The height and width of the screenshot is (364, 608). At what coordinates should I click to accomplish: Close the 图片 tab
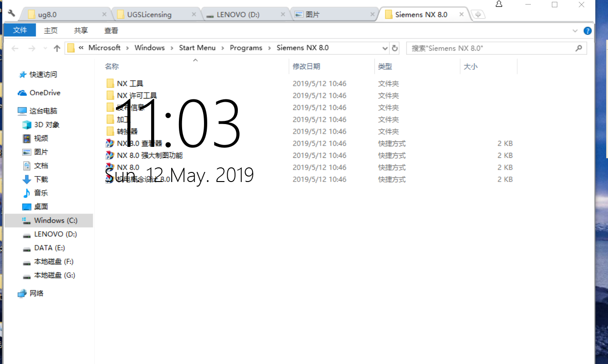[372, 15]
